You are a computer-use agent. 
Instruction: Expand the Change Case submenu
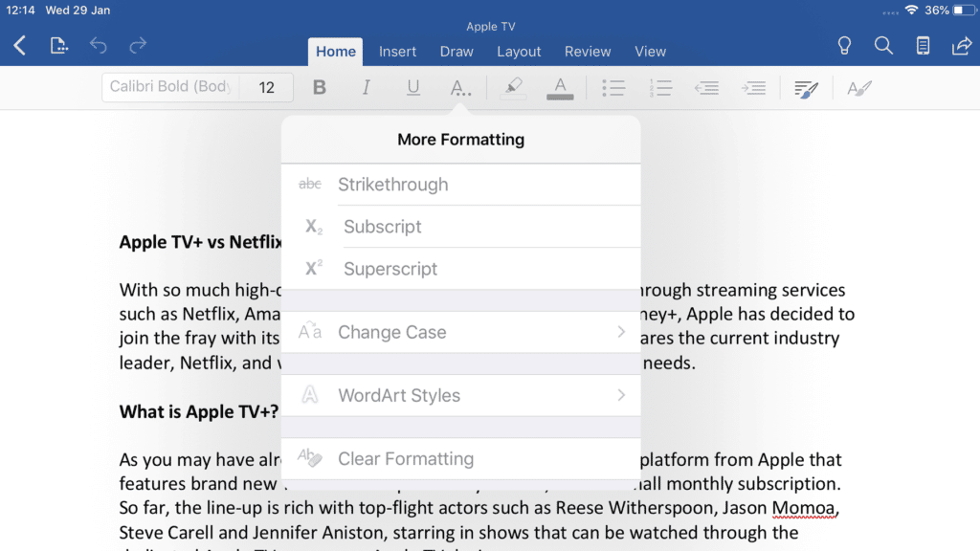click(460, 332)
